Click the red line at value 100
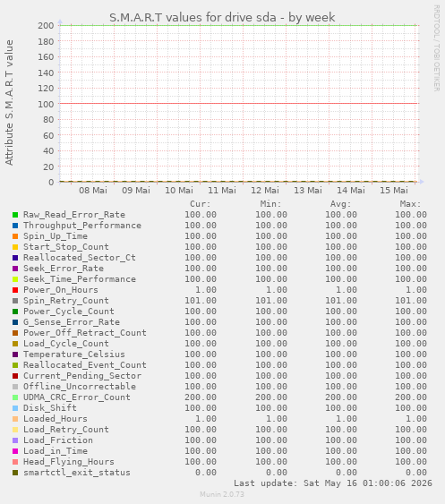Image resolution: width=445 pixels, height=504 pixels. pos(238,104)
